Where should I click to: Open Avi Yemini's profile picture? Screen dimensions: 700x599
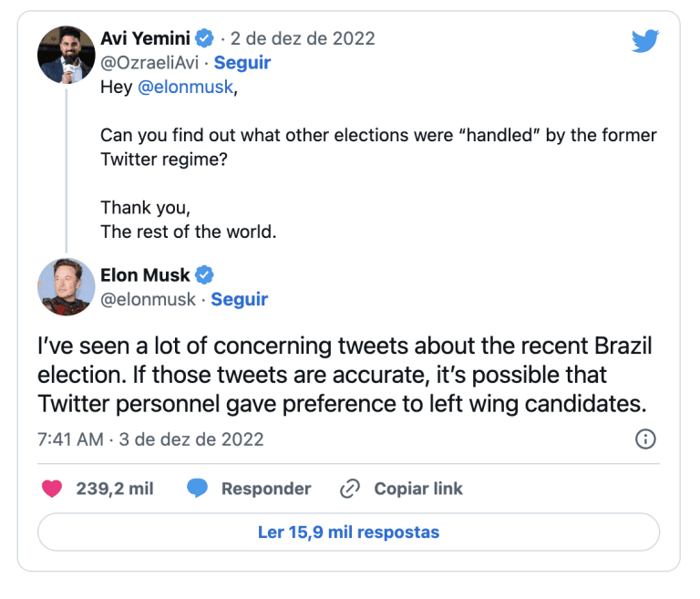click(x=67, y=54)
